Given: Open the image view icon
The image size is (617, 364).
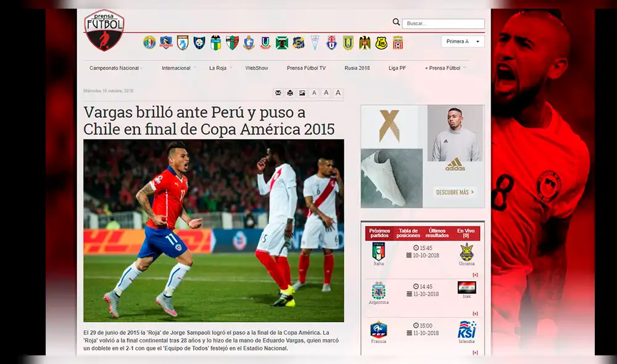Looking at the screenshot, I should (x=302, y=93).
